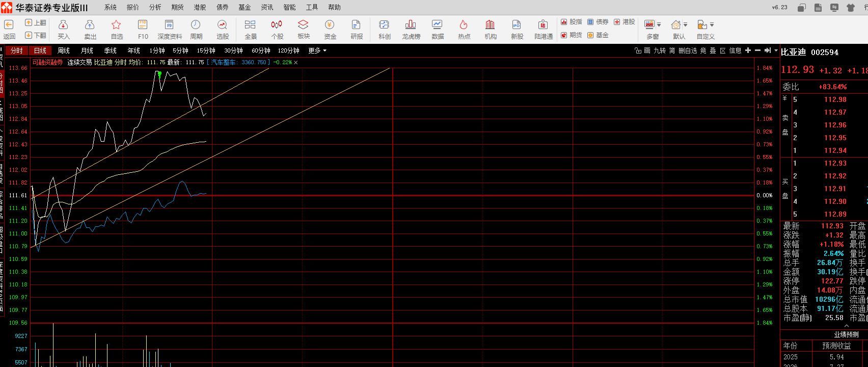
Task: Click 删自选 to remove from watchlist
Action: pos(688,50)
